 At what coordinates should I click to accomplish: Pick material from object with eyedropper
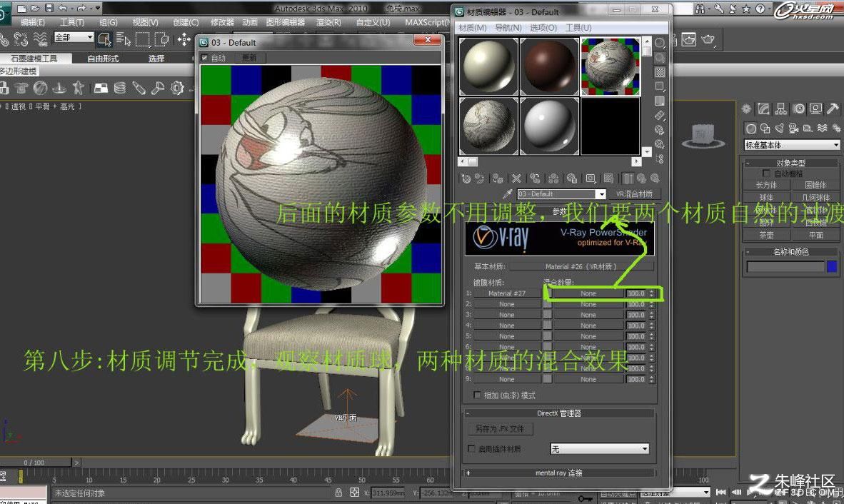tap(506, 194)
